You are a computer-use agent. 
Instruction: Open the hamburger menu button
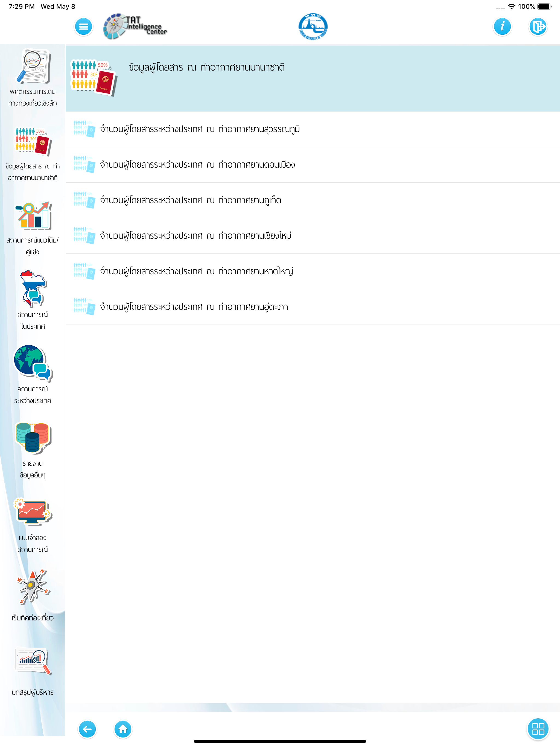[x=83, y=27]
